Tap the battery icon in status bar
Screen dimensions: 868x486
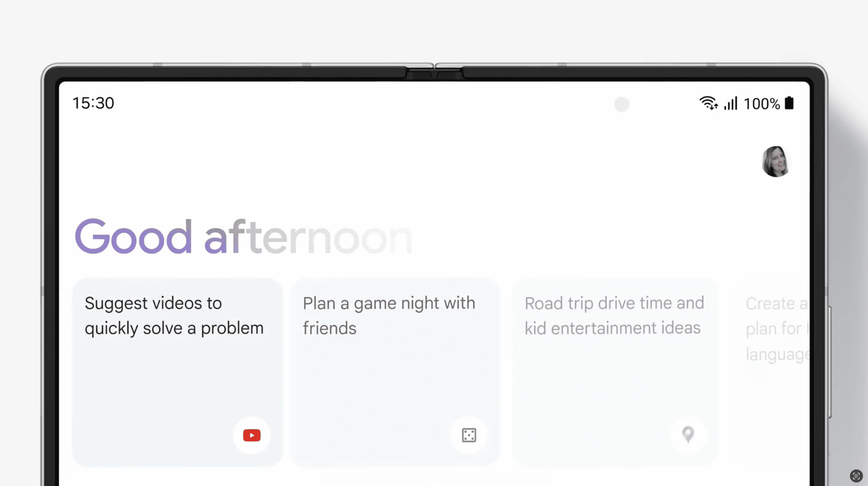pos(789,103)
